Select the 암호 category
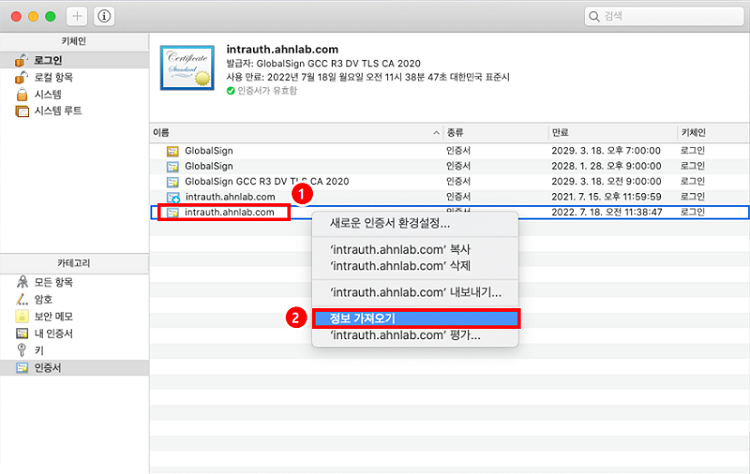This screenshot has height=474, width=750. pyautogui.click(x=74, y=299)
